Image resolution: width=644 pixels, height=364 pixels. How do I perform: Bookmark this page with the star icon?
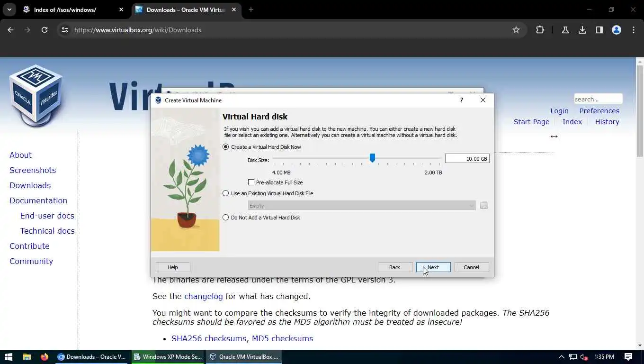(516, 30)
